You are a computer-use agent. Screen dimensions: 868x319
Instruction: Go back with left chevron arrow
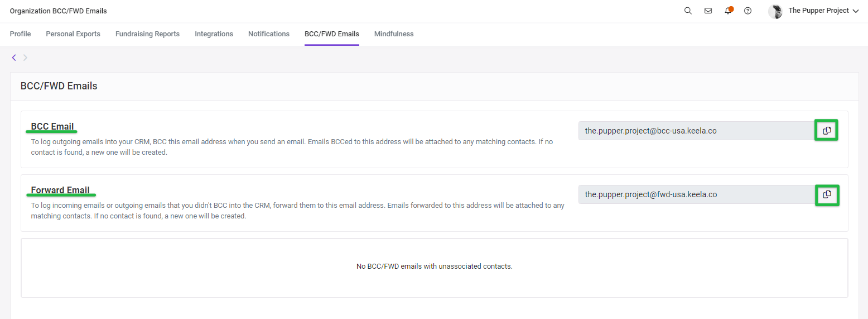click(14, 58)
